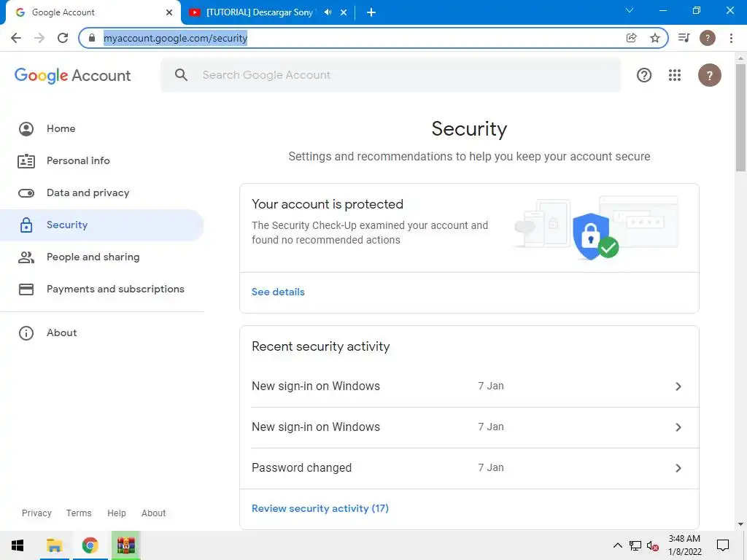
Task: Click the Home person icon
Action: pyautogui.click(x=26, y=128)
